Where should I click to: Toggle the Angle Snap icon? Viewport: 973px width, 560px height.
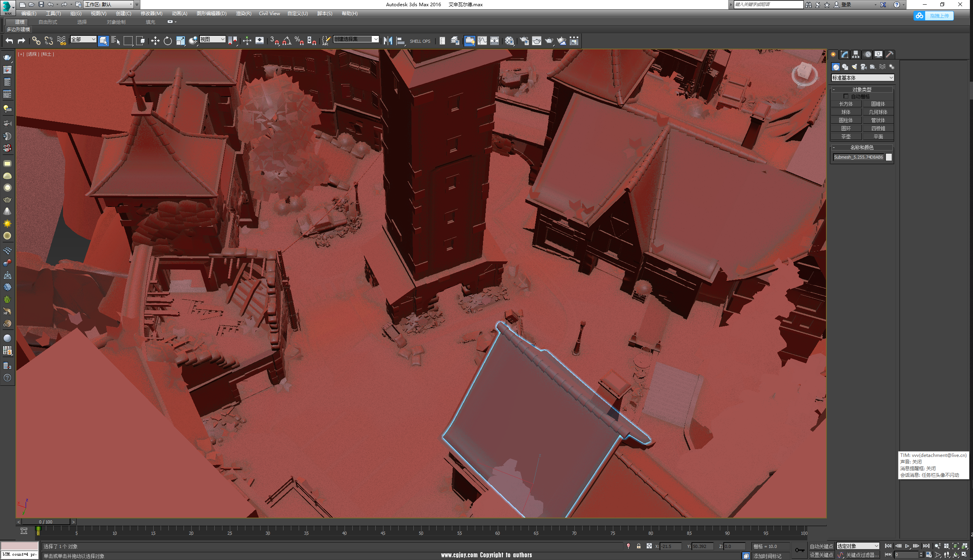(287, 41)
